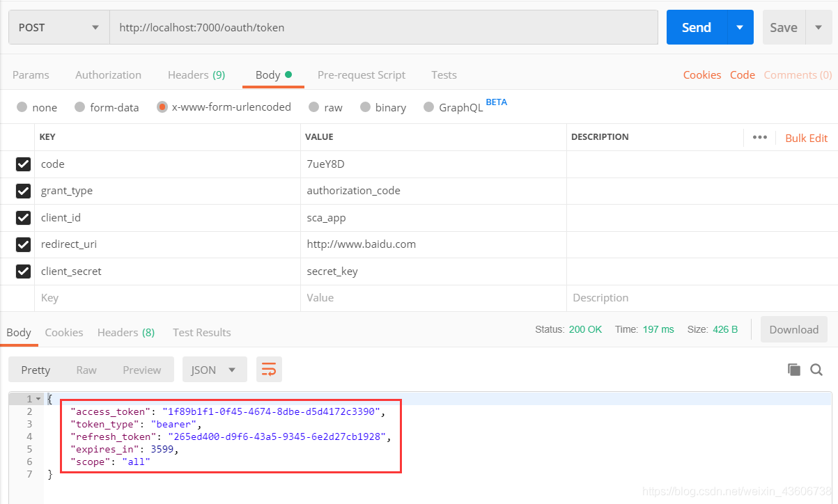The height and width of the screenshot is (504, 838).
Task: Click the Size 426 B value
Action: pyautogui.click(x=725, y=329)
